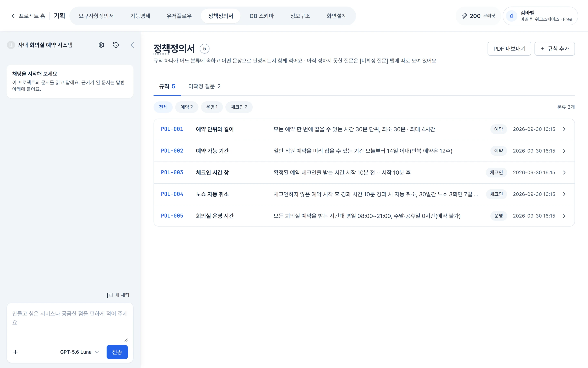Click the 전송 send button
588x368 pixels.
tap(117, 352)
